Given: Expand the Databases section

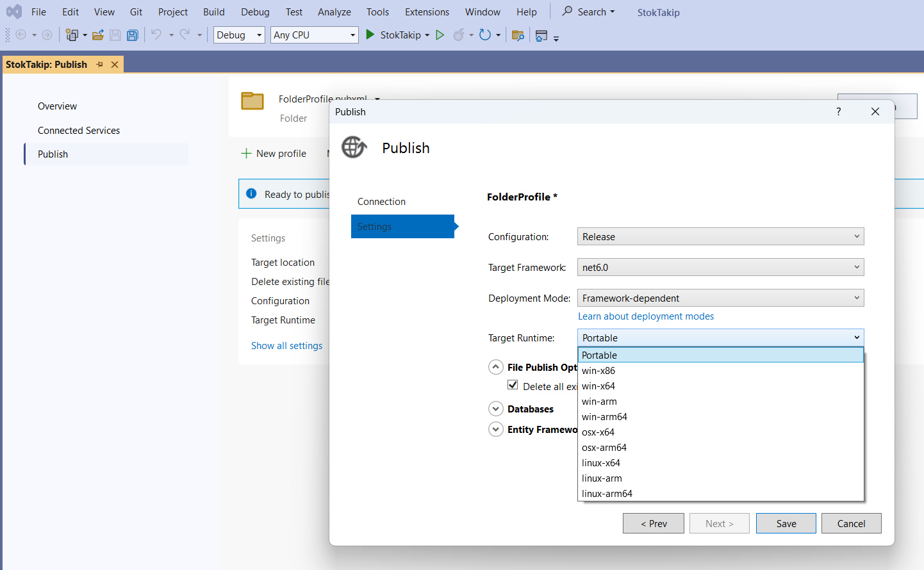Looking at the screenshot, I should 495,408.
